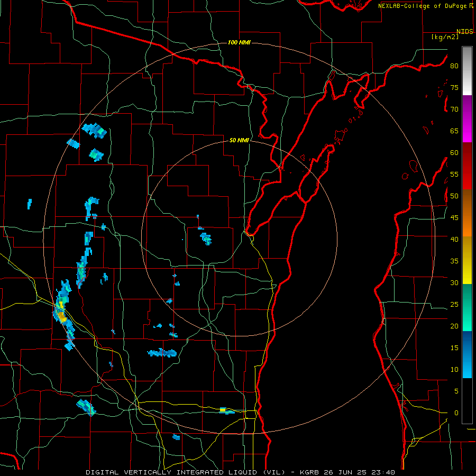476x476 pixels.
Task: Click the 5 value on the scale
Action: 456,391
